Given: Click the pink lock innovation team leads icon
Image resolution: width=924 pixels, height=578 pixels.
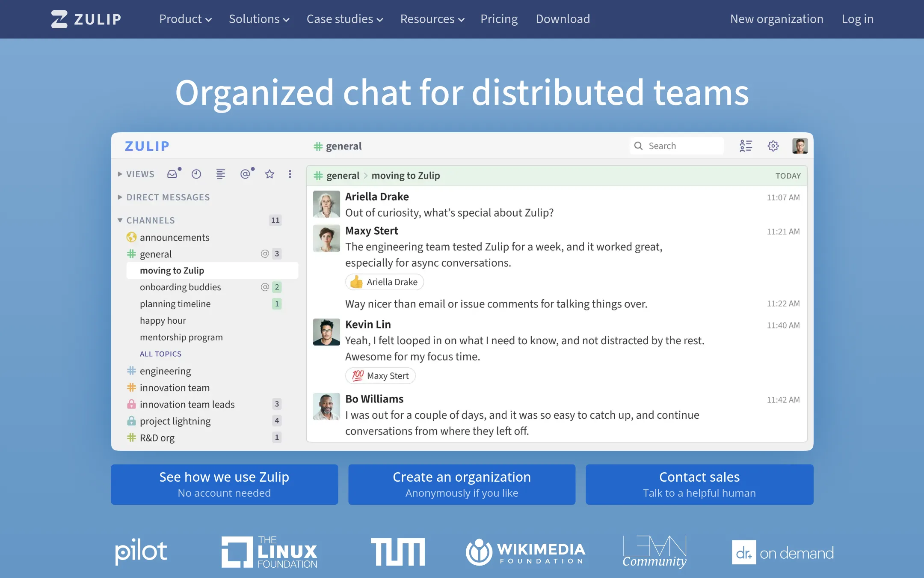Looking at the screenshot, I should pos(131,404).
